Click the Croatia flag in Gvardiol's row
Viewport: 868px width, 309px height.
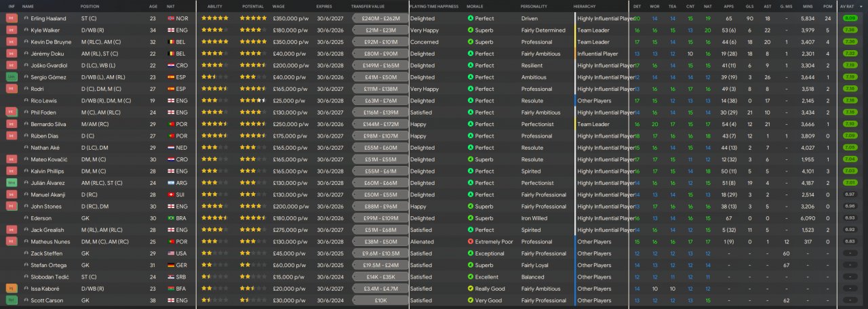tap(170, 66)
